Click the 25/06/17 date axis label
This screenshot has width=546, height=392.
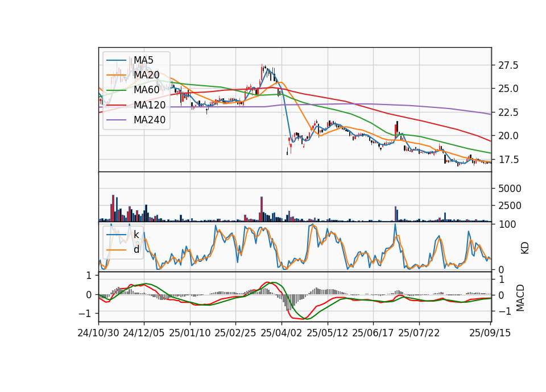373,333
